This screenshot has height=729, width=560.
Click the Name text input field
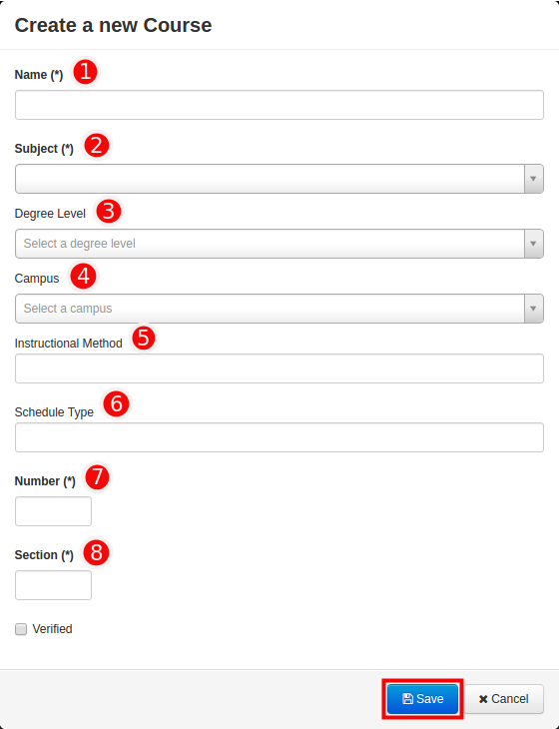point(280,105)
